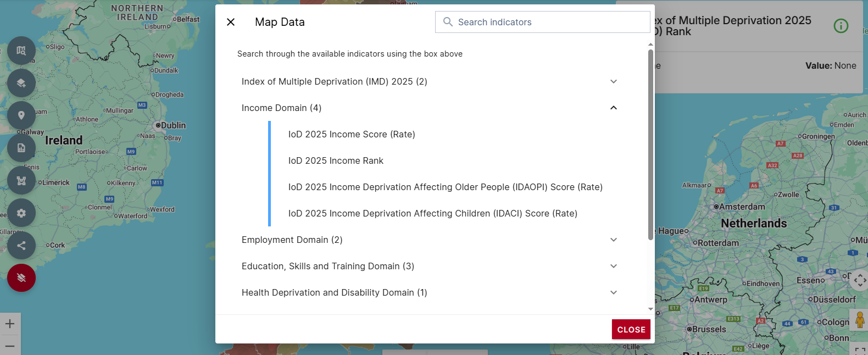The height and width of the screenshot is (355, 868).
Task: Open the report document icon in sidebar
Action: click(x=21, y=148)
